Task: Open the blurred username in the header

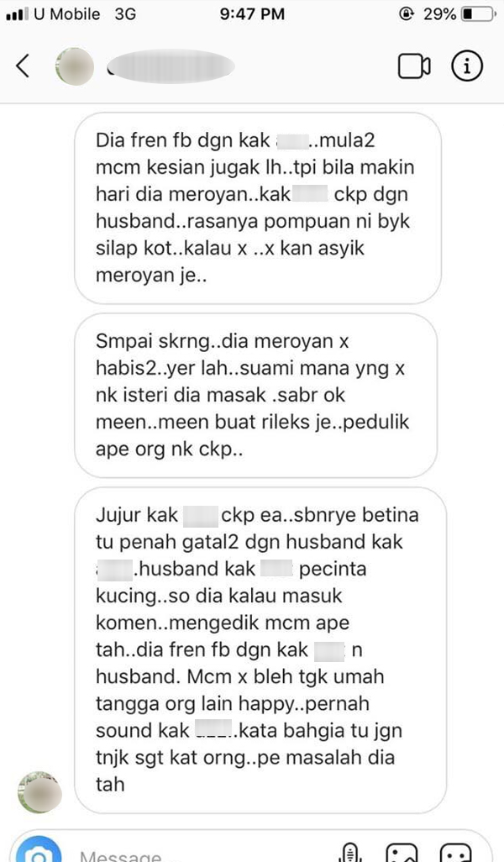Action: tap(171, 66)
